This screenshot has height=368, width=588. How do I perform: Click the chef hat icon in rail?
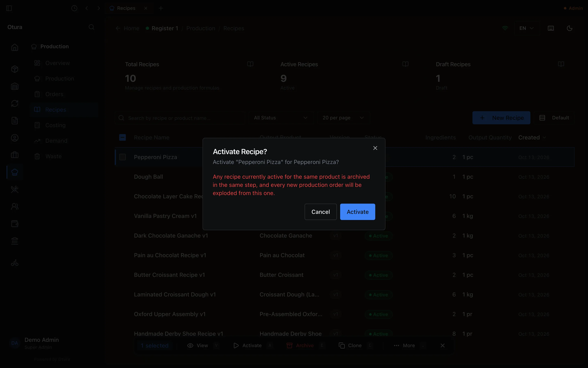14,172
